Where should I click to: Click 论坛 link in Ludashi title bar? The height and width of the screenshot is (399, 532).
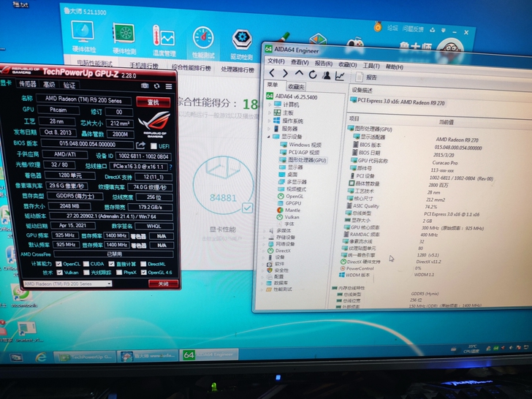tap(392, 28)
